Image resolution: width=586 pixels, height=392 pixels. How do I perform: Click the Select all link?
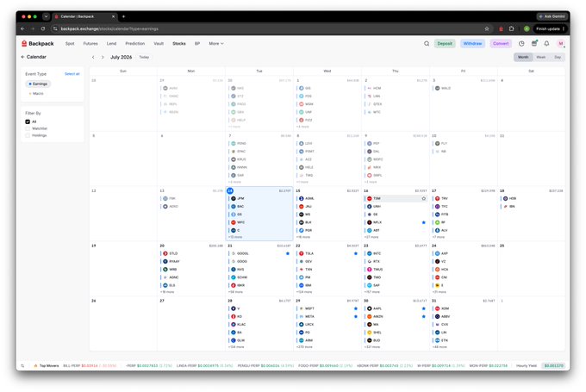click(x=72, y=74)
